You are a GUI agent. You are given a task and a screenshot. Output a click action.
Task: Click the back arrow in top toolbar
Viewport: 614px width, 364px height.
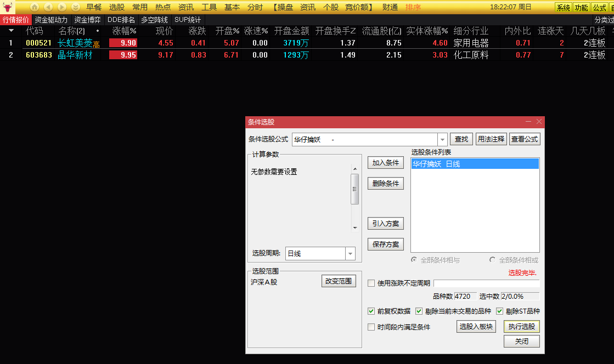click(48, 7)
